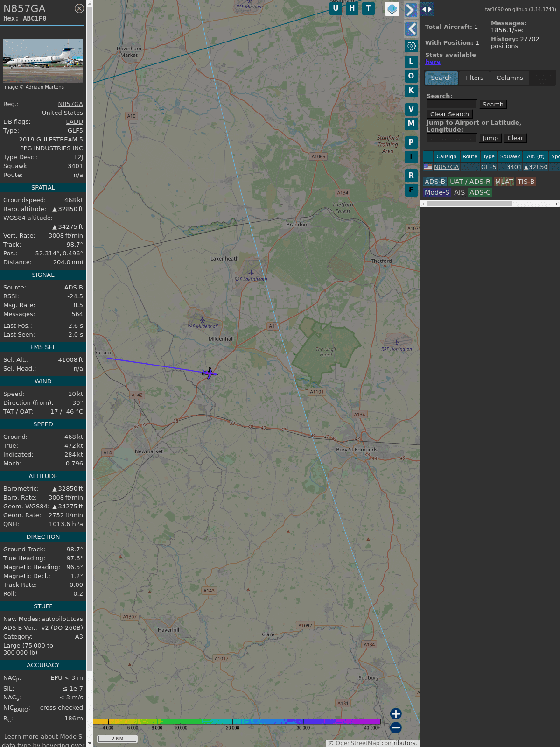This screenshot has height=747, width=560.
Task: Click the purple aircraft icon on map
Action: tap(210, 373)
